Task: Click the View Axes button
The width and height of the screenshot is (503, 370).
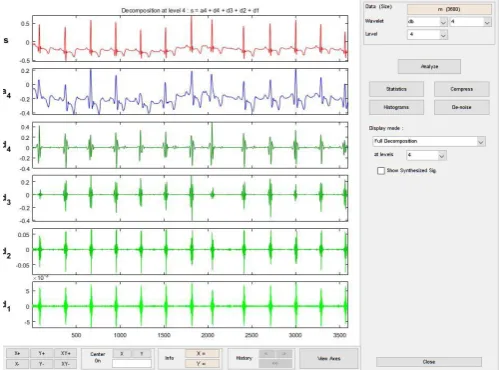Action: (329, 359)
